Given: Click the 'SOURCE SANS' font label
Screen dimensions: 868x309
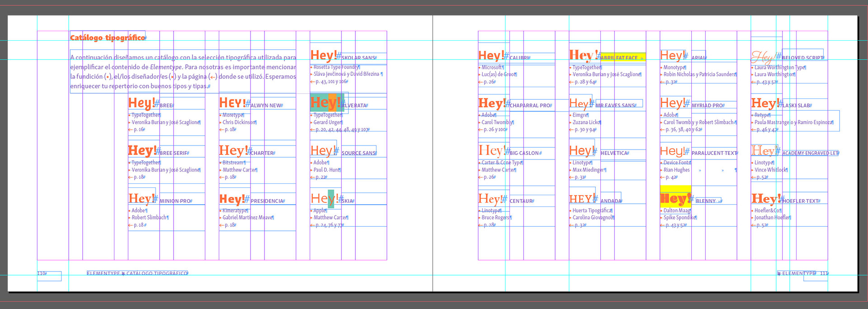Looking at the screenshot, I should tap(359, 153).
